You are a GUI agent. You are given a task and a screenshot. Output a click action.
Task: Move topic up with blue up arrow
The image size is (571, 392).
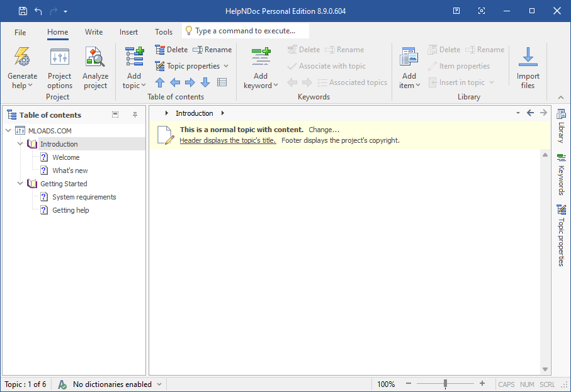[159, 82]
